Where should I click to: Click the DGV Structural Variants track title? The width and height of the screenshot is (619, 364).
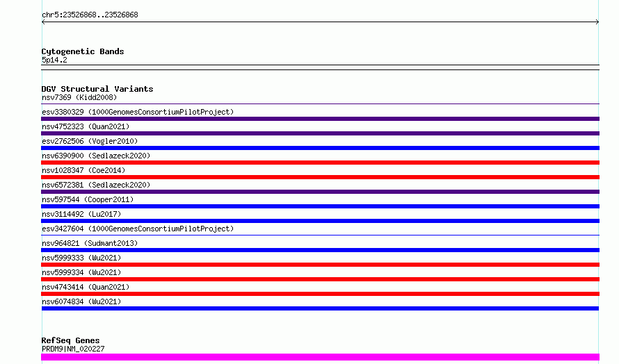tap(97, 89)
